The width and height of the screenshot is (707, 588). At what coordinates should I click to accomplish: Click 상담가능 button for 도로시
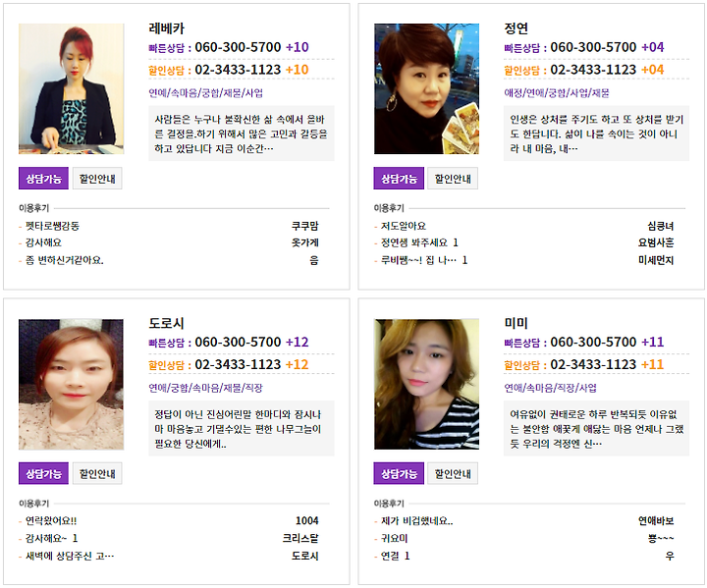[x=43, y=473]
